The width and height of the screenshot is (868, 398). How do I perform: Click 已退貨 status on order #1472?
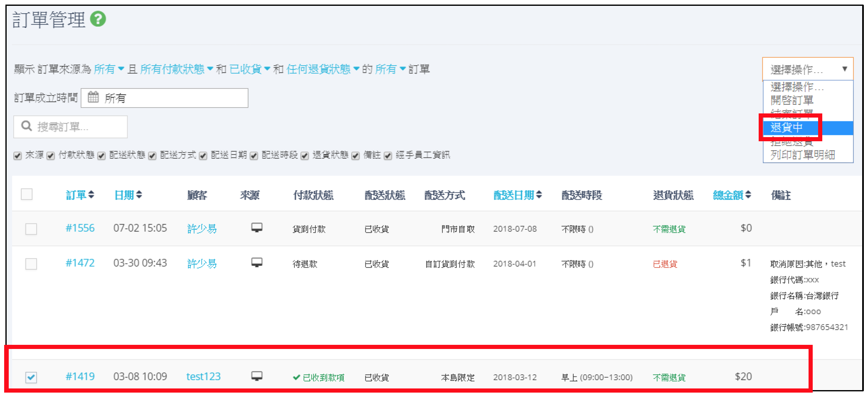[665, 264]
